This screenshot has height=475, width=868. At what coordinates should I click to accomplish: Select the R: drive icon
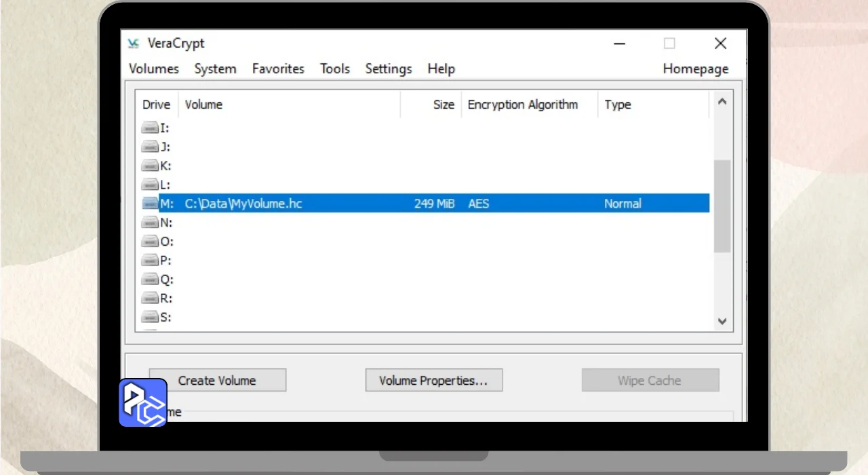point(149,299)
